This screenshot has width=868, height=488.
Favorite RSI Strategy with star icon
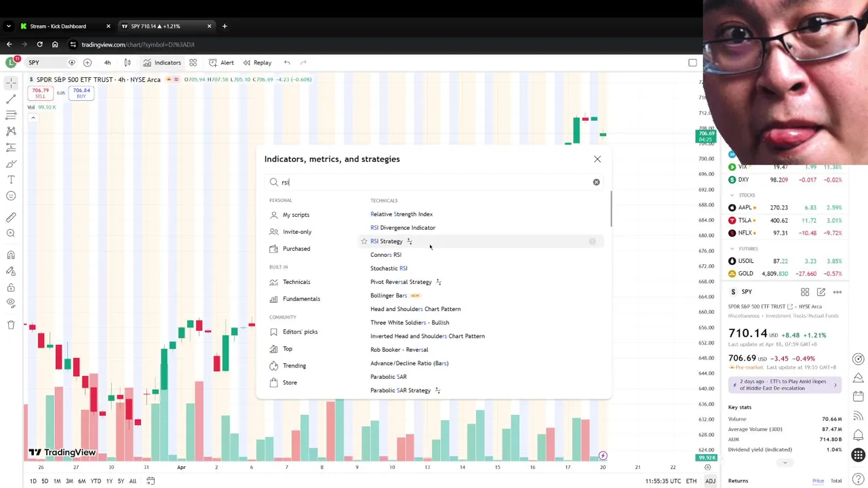tap(364, 241)
